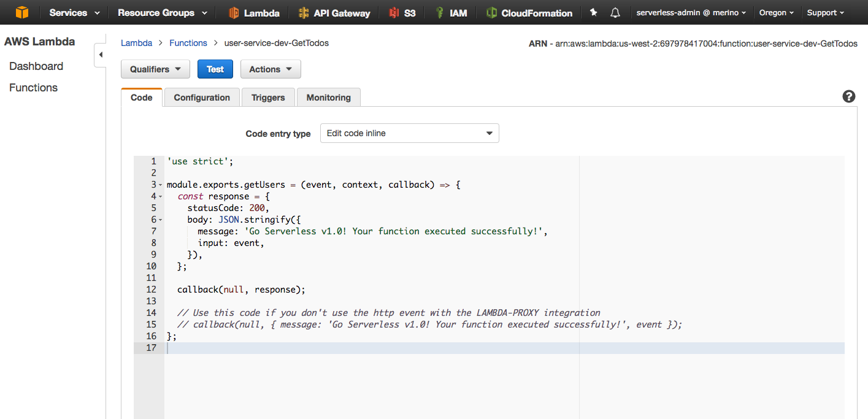Screen dimensions: 868x419
Task: Open the Oregon region dropdown
Action: point(777,13)
